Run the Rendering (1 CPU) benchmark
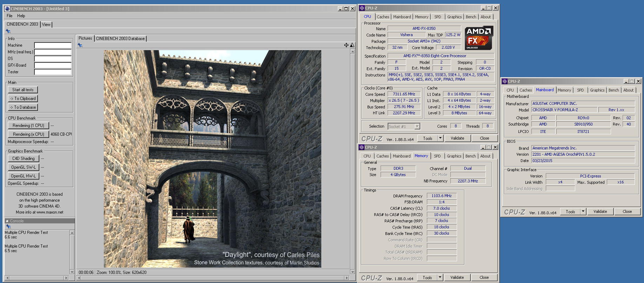This screenshot has width=644, height=283. [x=28, y=126]
